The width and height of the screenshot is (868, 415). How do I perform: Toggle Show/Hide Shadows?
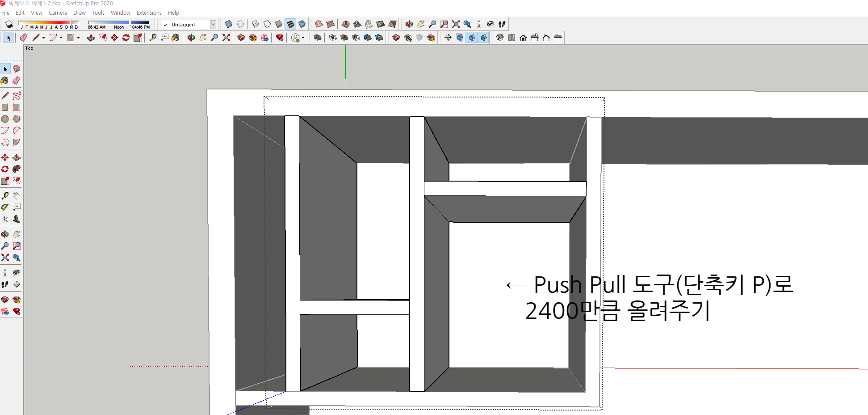click(9, 24)
